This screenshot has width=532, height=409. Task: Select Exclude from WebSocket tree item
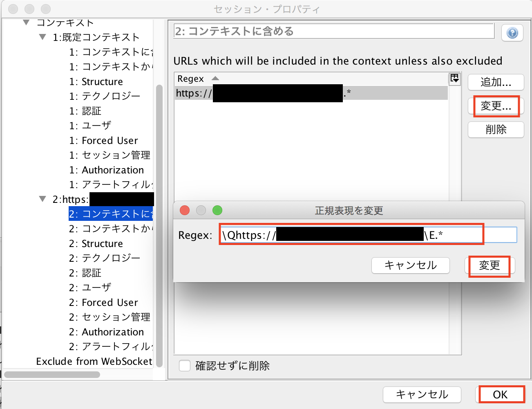point(94,362)
